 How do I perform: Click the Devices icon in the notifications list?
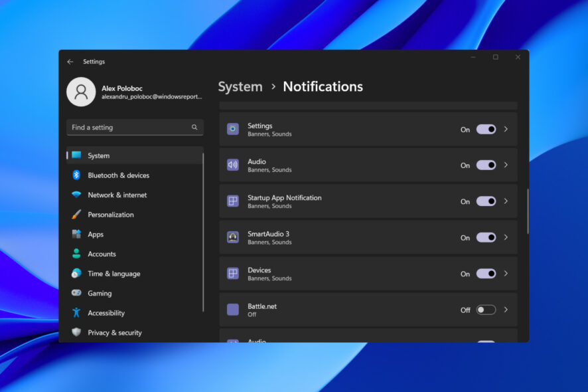[x=232, y=274]
